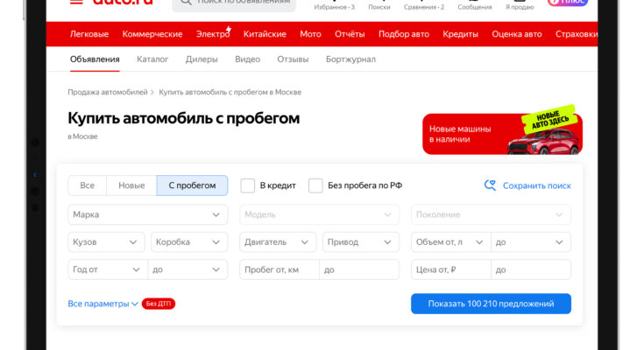Open Оценка авто in the red menu
Viewport: 644px width, 350px height.
click(517, 34)
